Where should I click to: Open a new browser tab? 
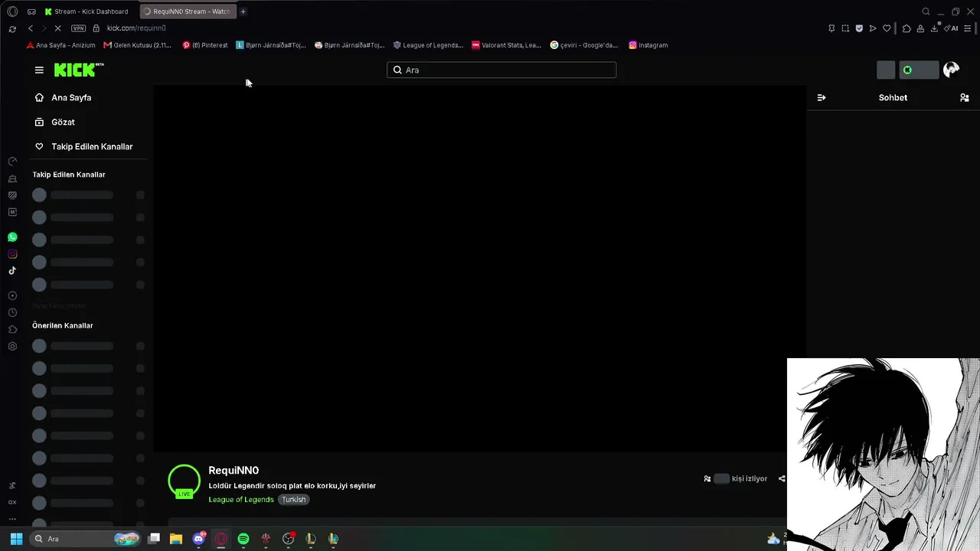[243, 11]
